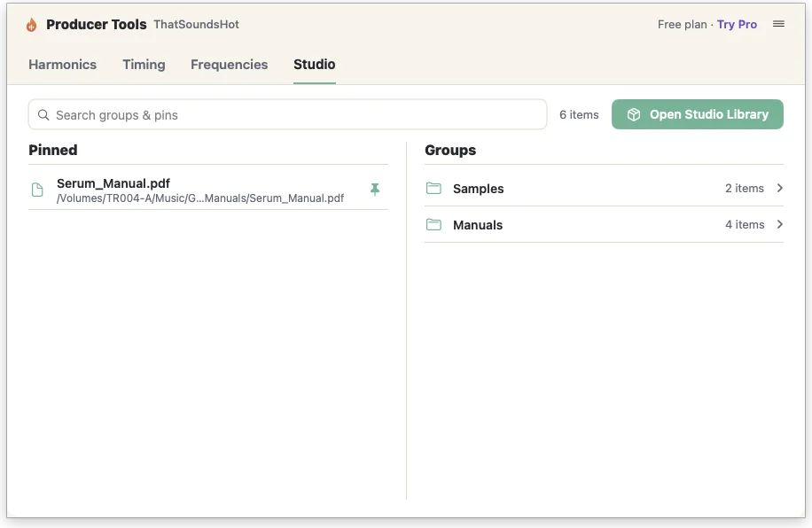Click the 6 items total label
The width and height of the screenshot is (812, 528).
click(x=579, y=115)
